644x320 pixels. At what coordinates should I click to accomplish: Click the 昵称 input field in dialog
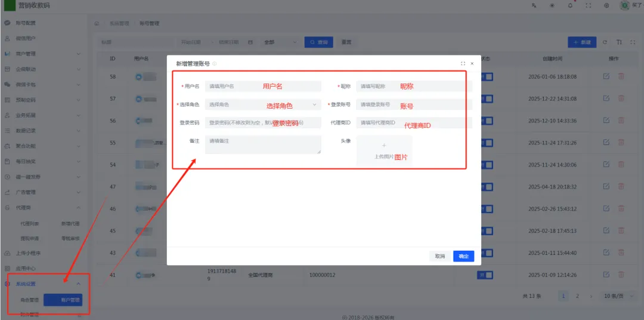coord(414,86)
